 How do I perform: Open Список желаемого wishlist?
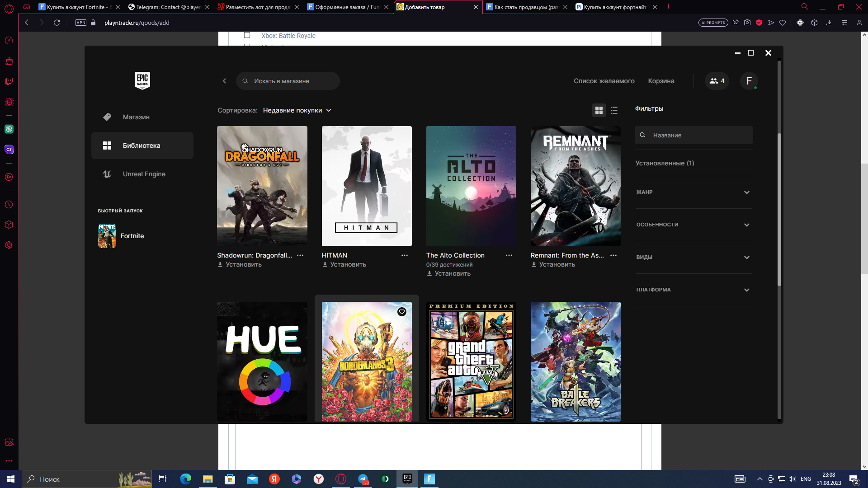click(x=604, y=81)
